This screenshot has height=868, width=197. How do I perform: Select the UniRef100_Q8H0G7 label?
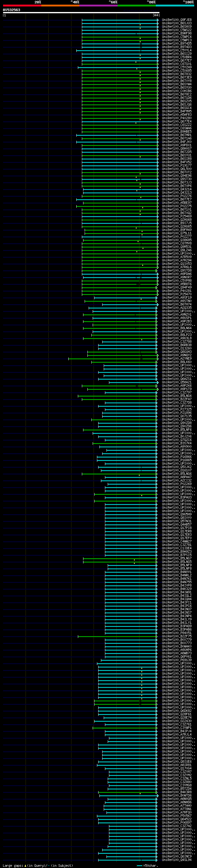click(177, 149)
